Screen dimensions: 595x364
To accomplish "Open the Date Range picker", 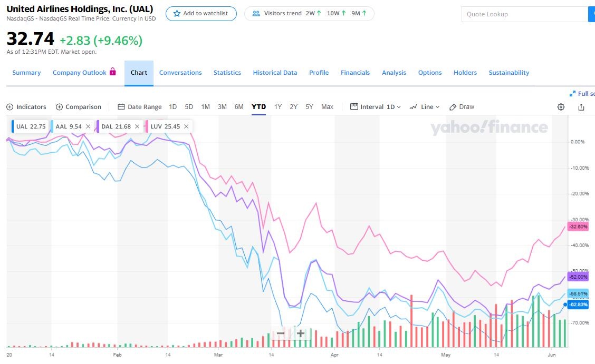I will (x=140, y=107).
